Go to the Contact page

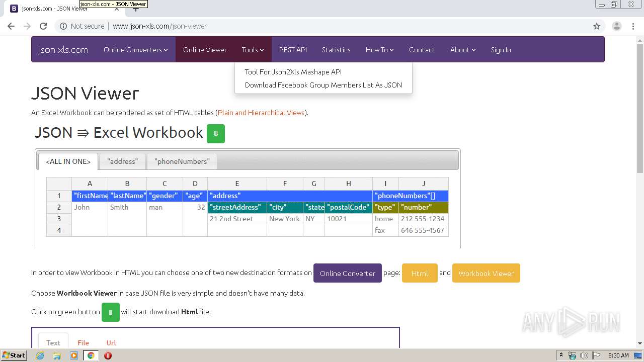(x=422, y=50)
